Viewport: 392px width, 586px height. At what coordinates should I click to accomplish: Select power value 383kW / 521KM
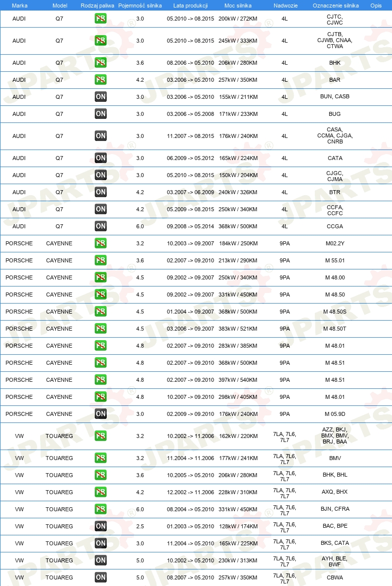[238, 329]
